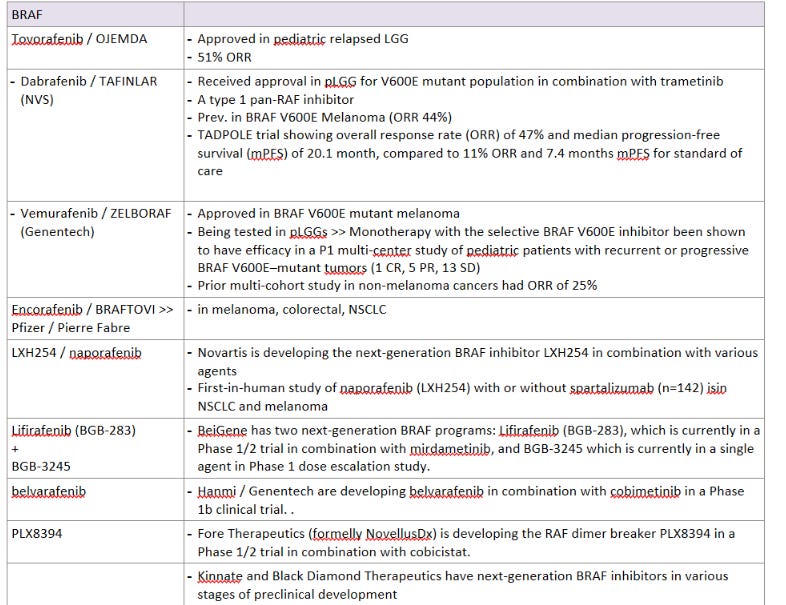Click 'A type 1 pan-RAF inhibitor' line

(x=276, y=99)
